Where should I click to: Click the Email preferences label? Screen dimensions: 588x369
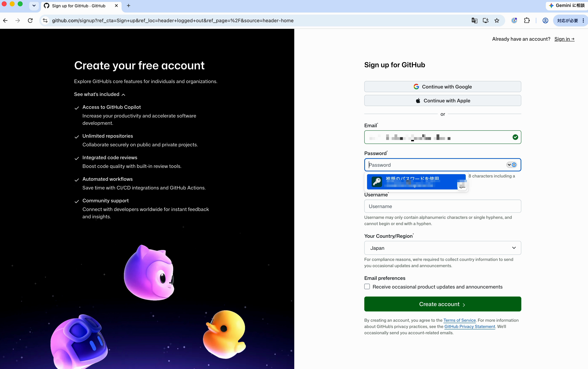385,278
